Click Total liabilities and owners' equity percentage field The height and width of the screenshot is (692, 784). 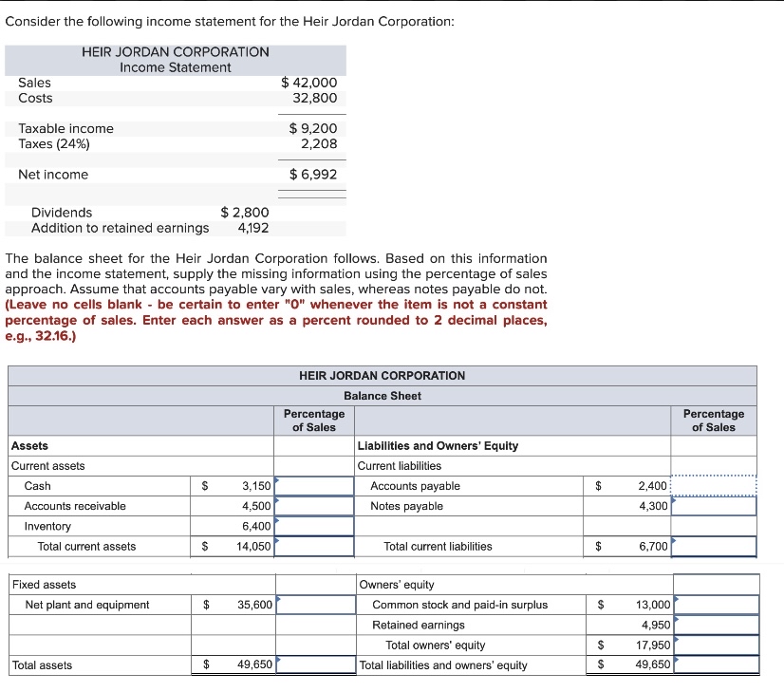coord(714,664)
